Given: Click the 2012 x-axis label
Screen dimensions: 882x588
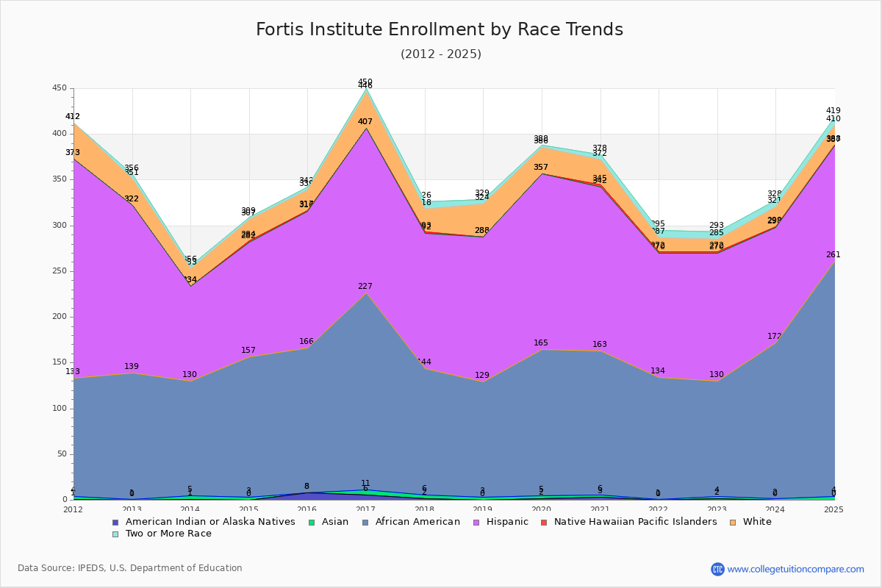Looking at the screenshot, I should coord(73,509).
